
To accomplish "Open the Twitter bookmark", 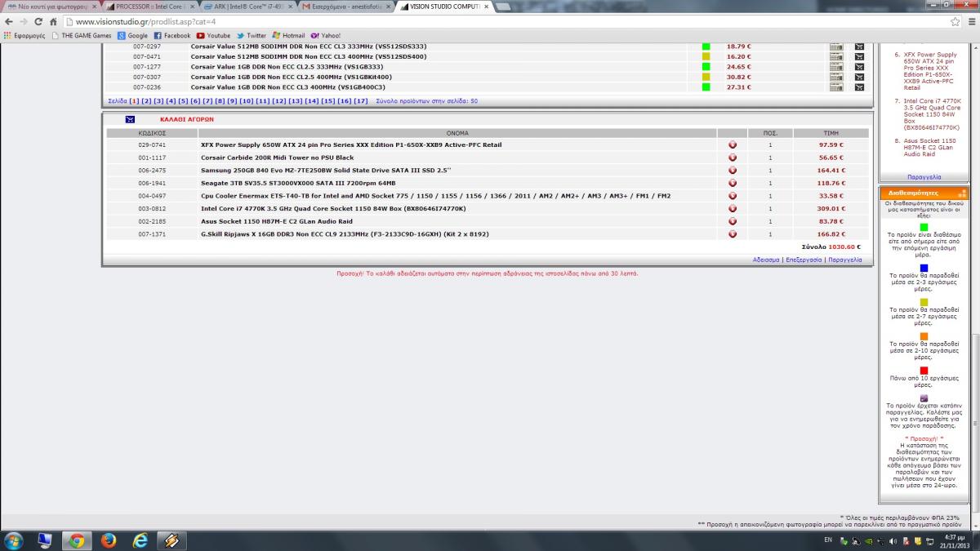I will tap(252, 36).
